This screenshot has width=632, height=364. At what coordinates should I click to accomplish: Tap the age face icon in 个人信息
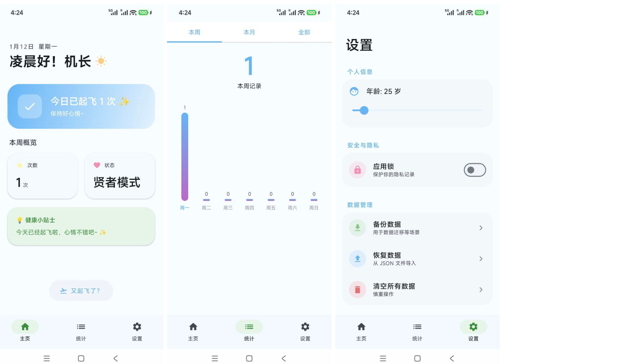click(354, 91)
